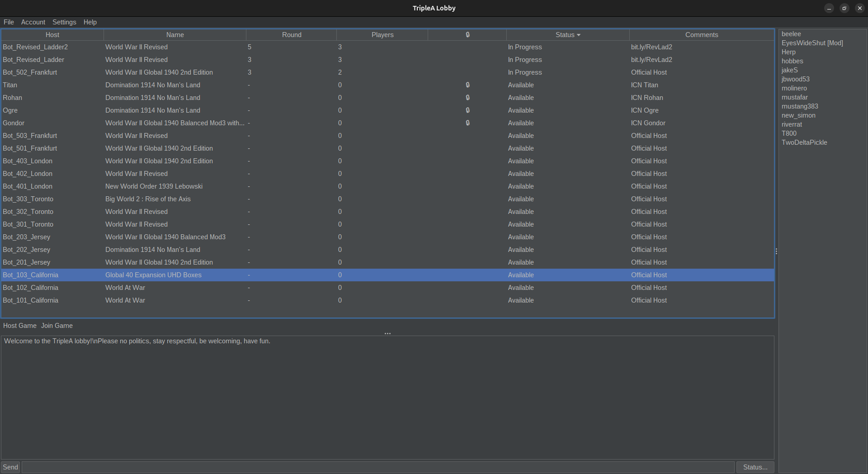Select the Bot_403_London row
Screen dimensions: 868x474
pos(387,161)
